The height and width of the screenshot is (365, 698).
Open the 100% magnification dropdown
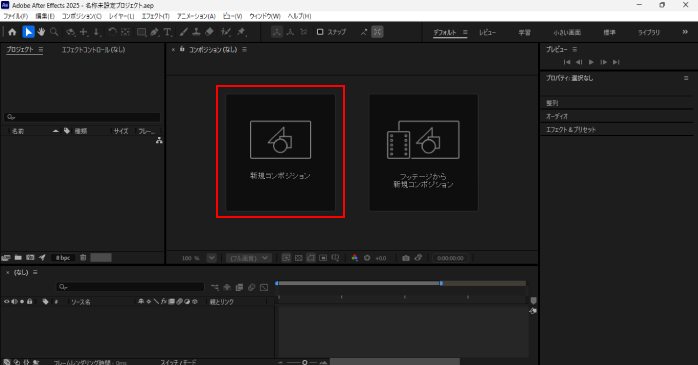[211, 258]
